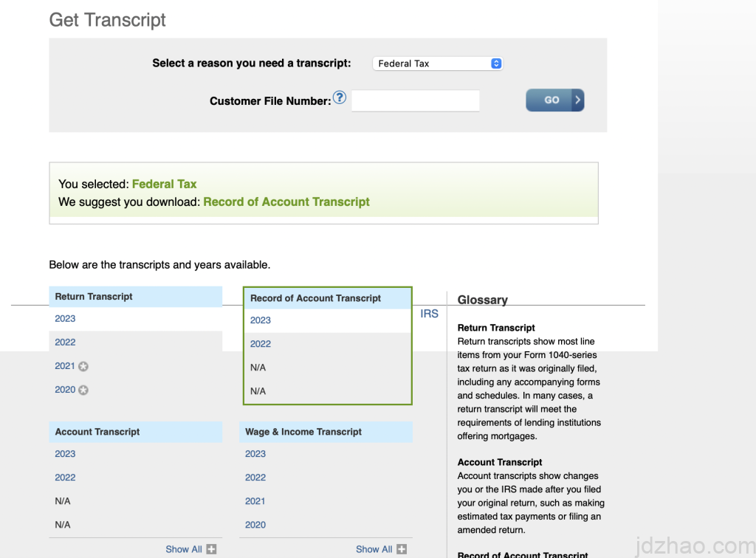Click the IRS link beside Glossary
The width and height of the screenshot is (756, 558).
pyautogui.click(x=429, y=314)
